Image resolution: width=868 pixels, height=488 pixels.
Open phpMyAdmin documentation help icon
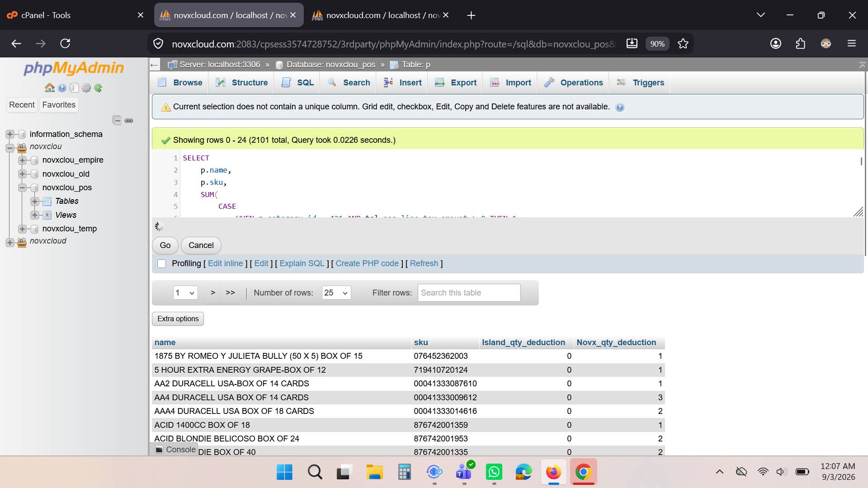point(62,88)
